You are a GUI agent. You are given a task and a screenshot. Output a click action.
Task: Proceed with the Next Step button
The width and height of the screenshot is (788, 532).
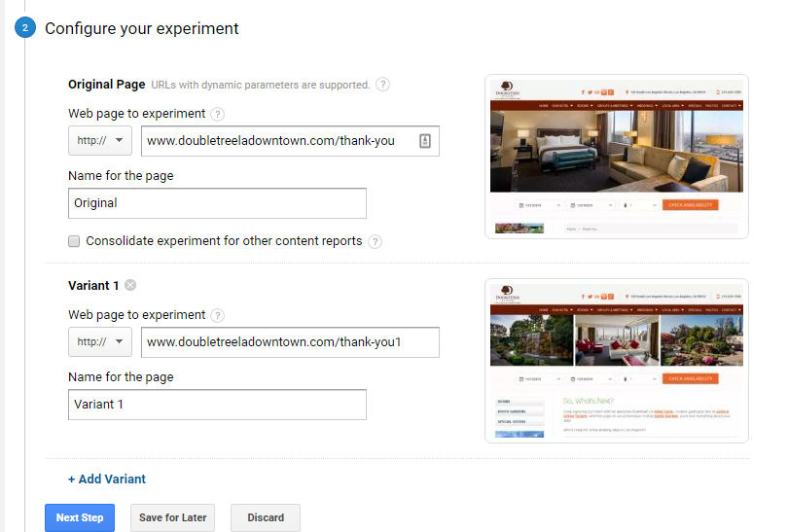80,518
